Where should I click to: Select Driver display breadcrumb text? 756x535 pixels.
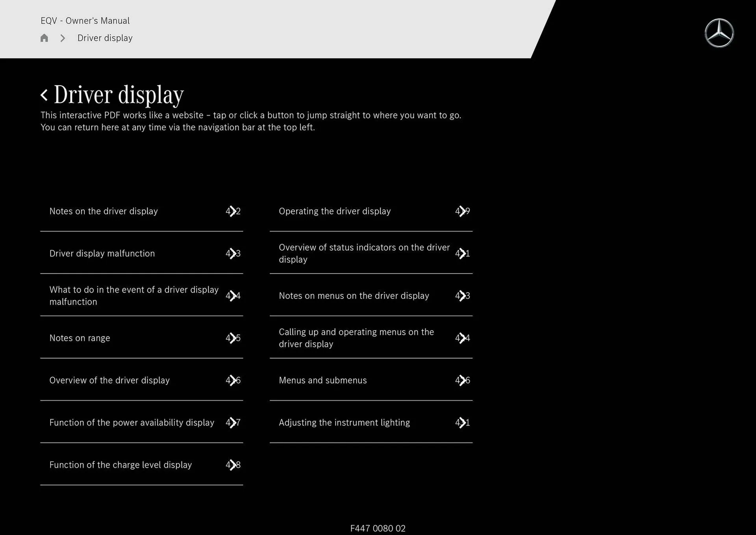(105, 38)
